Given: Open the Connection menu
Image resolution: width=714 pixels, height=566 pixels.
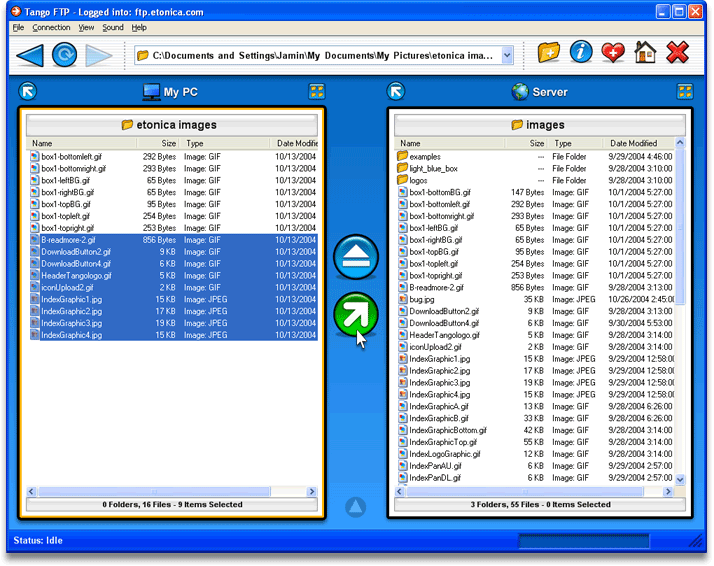Looking at the screenshot, I should pyautogui.click(x=51, y=27).
